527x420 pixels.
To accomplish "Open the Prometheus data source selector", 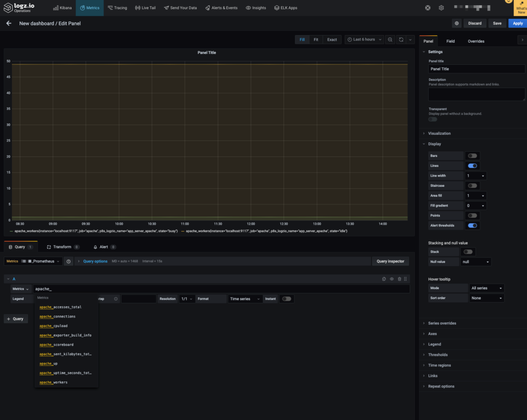I will 33,261.
